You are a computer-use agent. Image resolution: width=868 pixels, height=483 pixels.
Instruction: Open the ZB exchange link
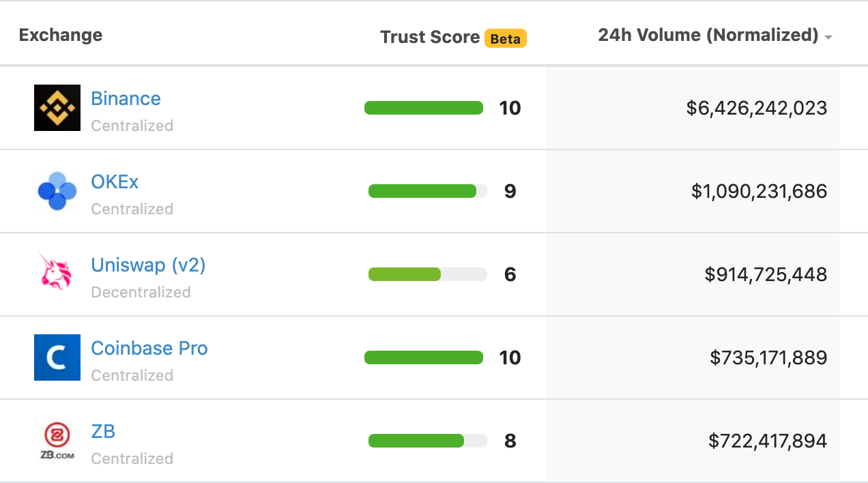103,431
